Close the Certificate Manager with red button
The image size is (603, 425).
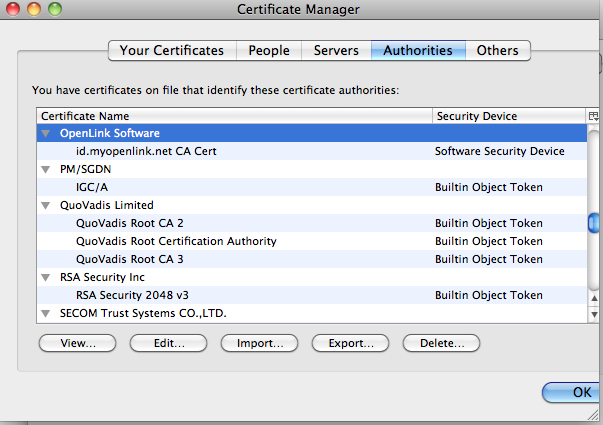click(13, 9)
